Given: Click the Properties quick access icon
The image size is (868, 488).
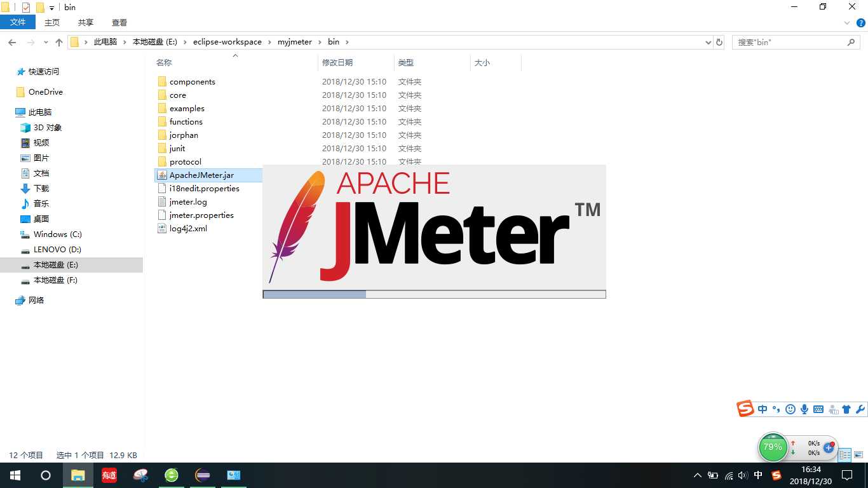Looking at the screenshot, I should click(26, 8).
